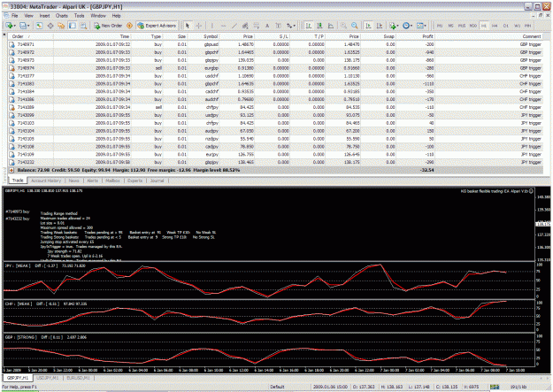Select the Fibonacci retracement tool
This screenshot has height=392, width=553.
click(257, 26)
